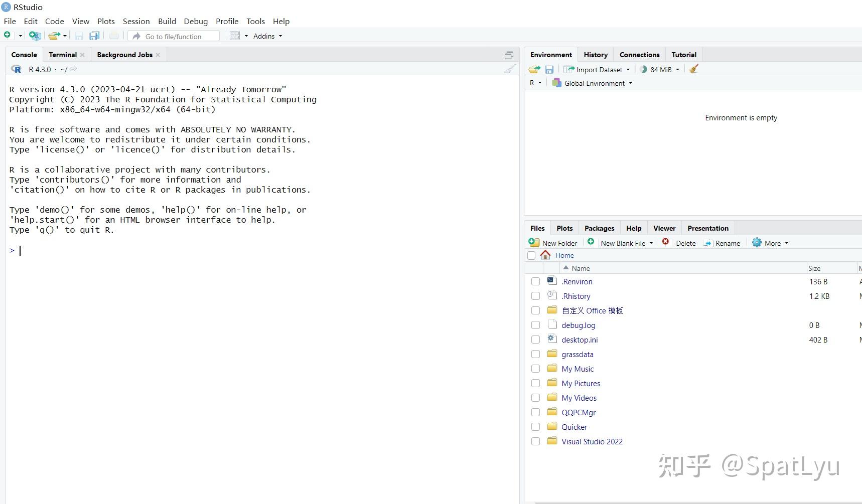Viewport: 862px width, 504px height.
Task: Check the box for QQPCMgr
Action: click(535, 413)
